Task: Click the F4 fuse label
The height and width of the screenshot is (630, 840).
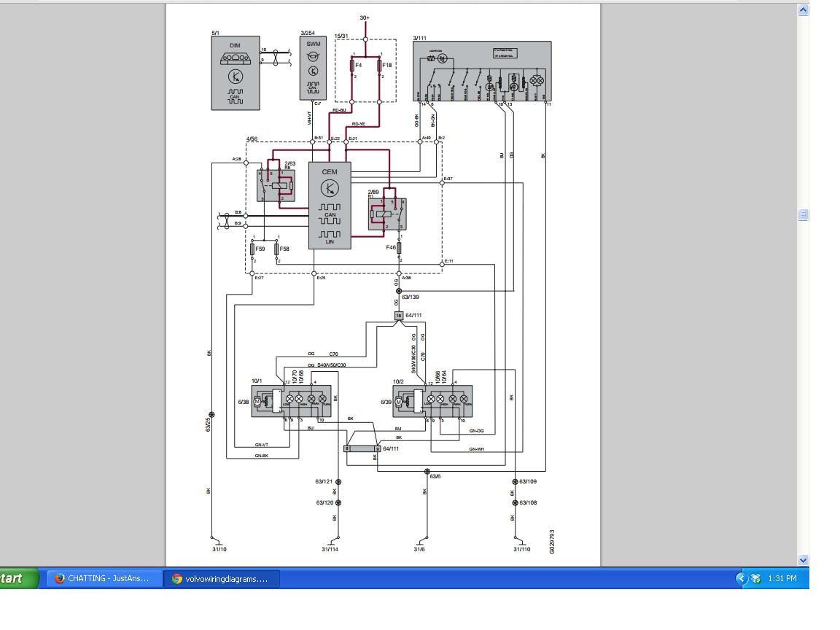Action: (359, 66)
